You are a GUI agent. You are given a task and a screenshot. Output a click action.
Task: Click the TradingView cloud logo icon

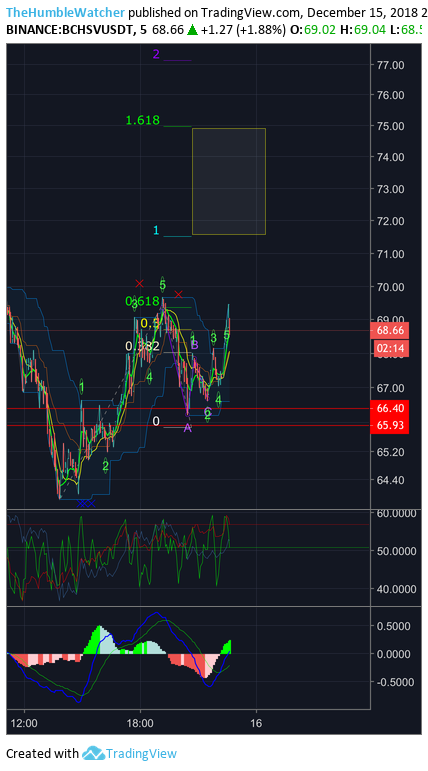pyautogui.click(x=93, y=753)
